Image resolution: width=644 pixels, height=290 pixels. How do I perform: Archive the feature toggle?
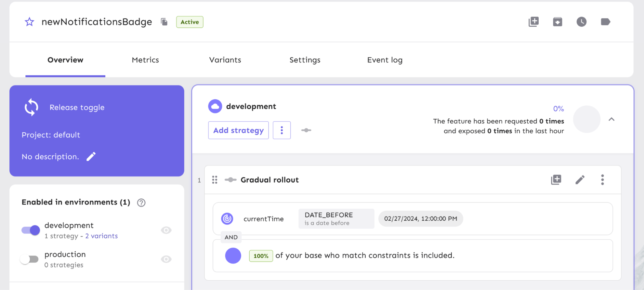point(557,22)
